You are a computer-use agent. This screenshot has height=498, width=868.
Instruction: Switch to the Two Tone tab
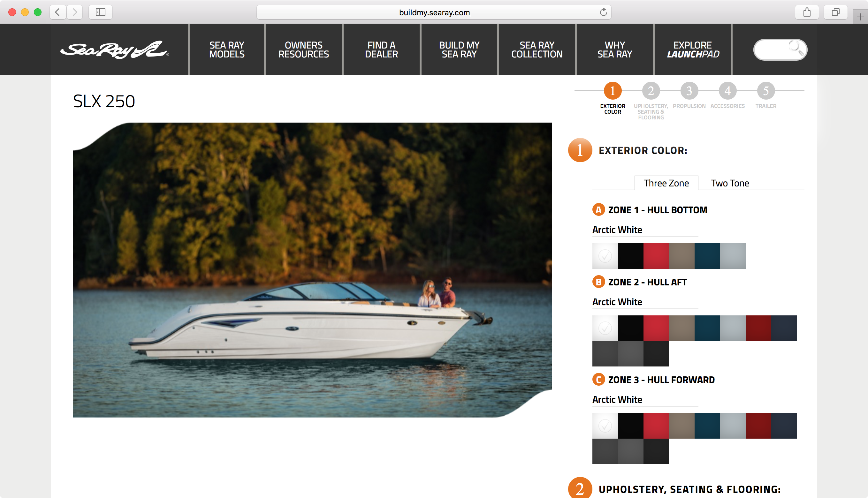(730, 183)
